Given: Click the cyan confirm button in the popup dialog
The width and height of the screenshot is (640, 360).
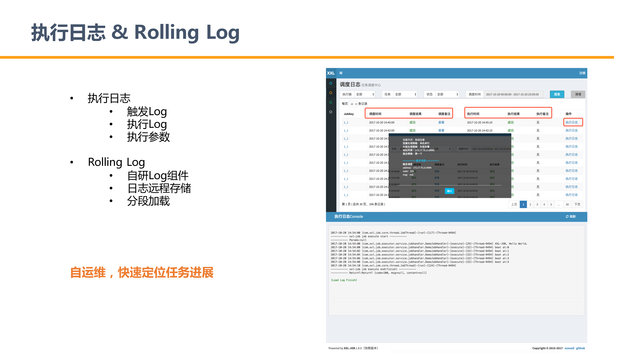Looking at the screenshot, I should point(449,191).
